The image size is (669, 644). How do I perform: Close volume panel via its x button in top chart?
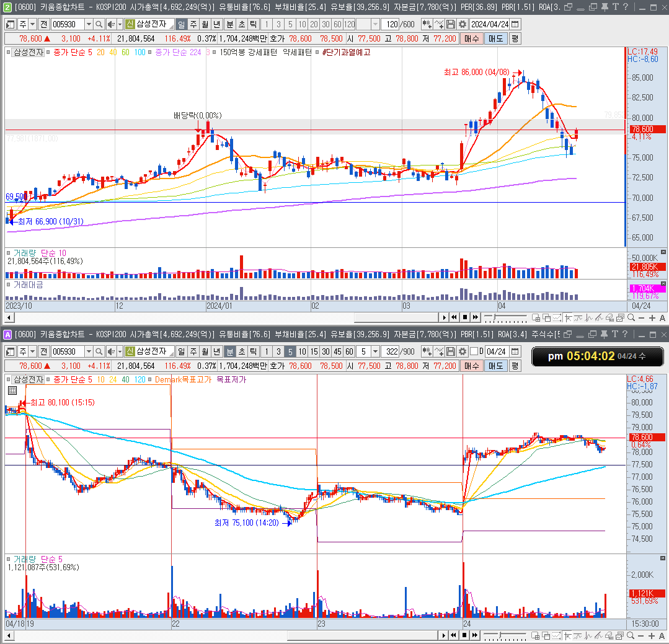click(663, 252)
